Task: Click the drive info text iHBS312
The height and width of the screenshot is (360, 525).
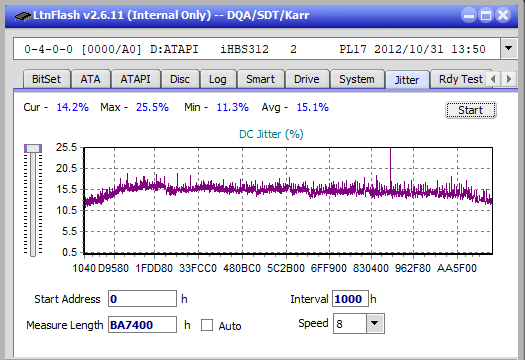Action: point(244,49)
